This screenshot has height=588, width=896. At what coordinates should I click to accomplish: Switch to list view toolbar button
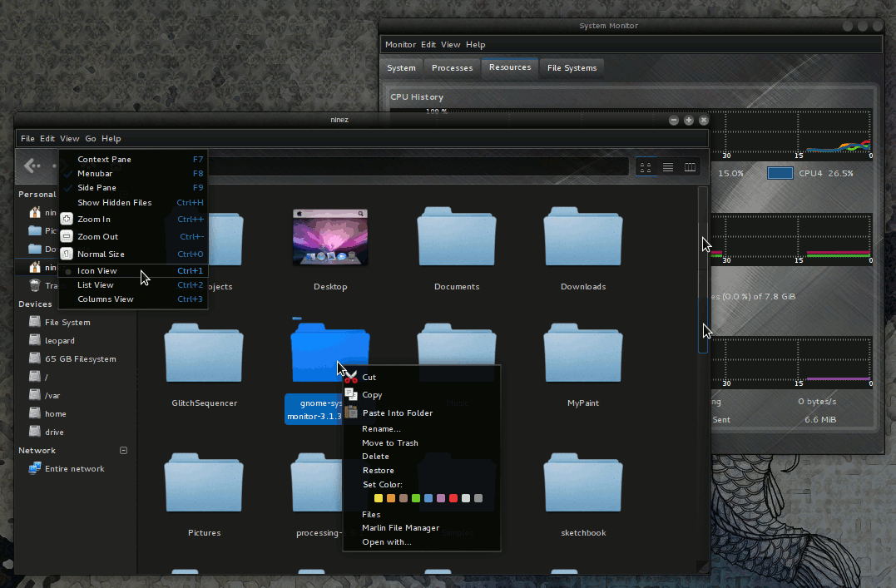tap(667, 167)
